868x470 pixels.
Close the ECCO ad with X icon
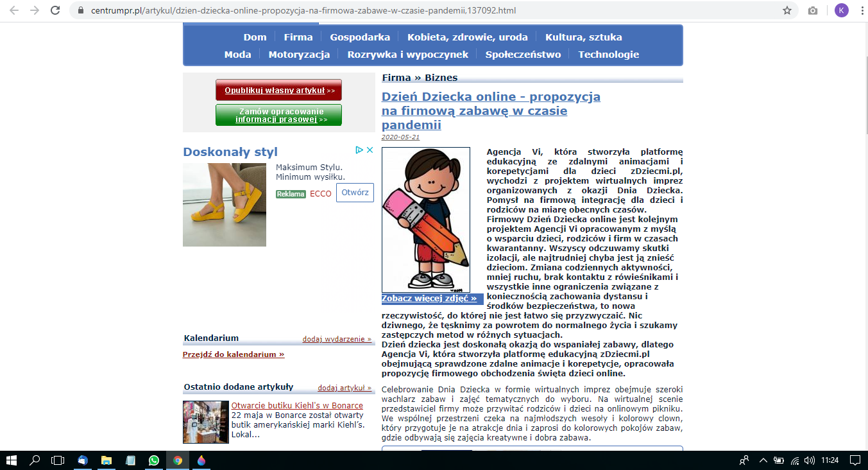[x=370, y=150]
